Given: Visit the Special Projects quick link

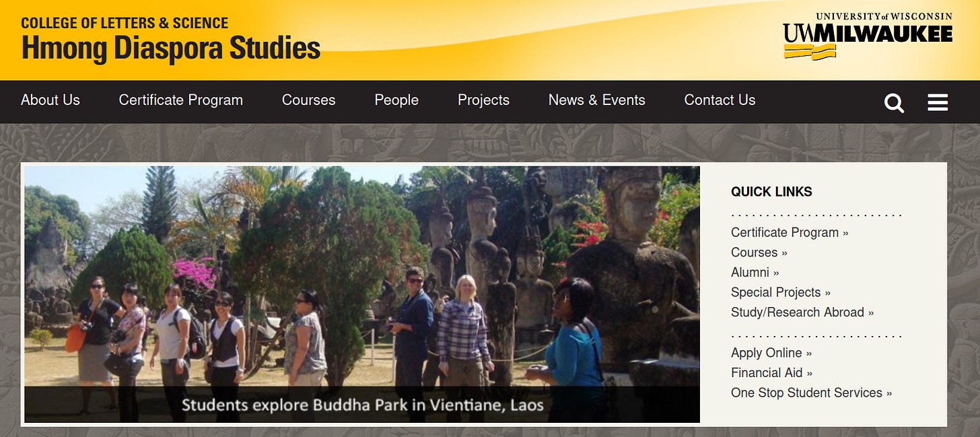Looking at the screenshot, I should (x=781, y=292).
